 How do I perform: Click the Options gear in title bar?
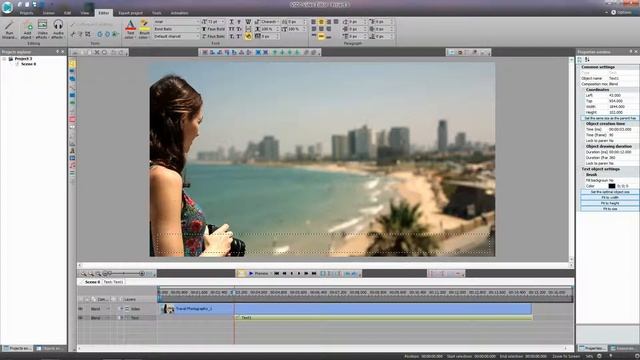coord(613,12)
